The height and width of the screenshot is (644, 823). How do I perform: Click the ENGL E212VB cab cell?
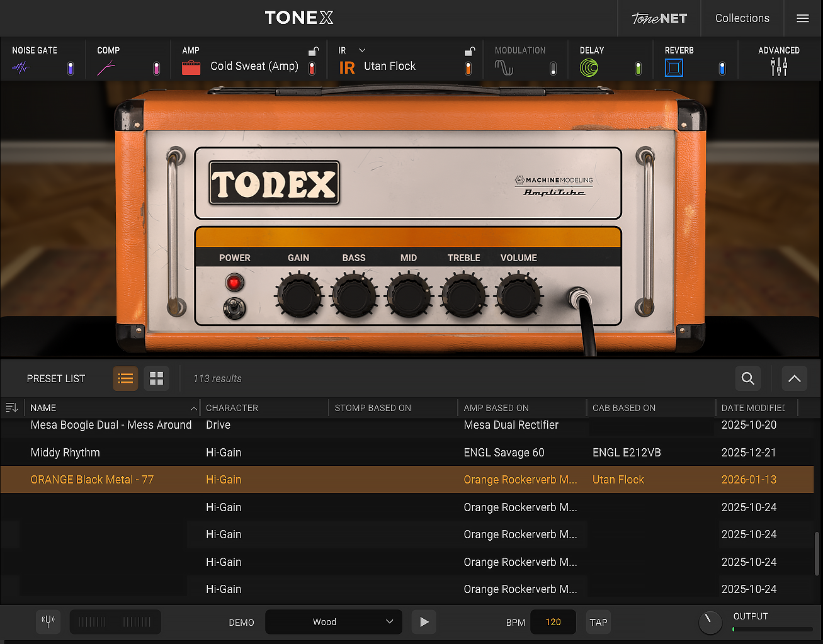tap(627, 453)
